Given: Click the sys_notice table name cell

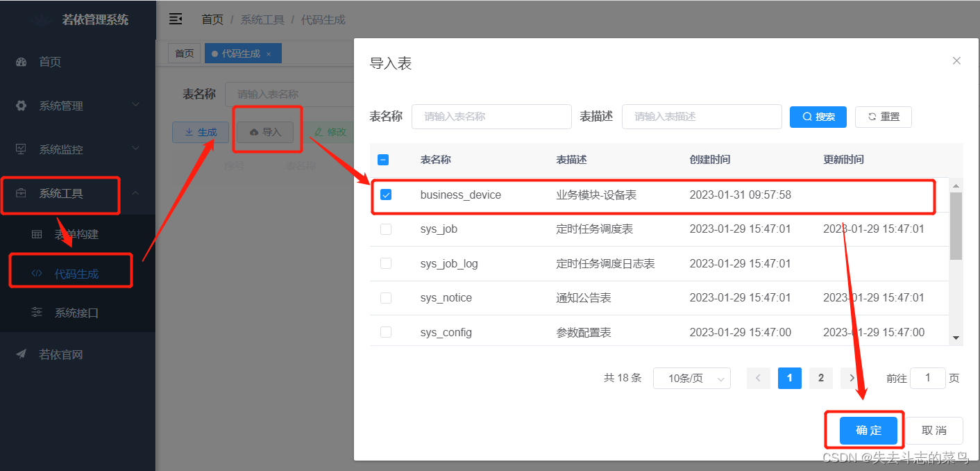Looking at the screenshot, I should 446,298.
